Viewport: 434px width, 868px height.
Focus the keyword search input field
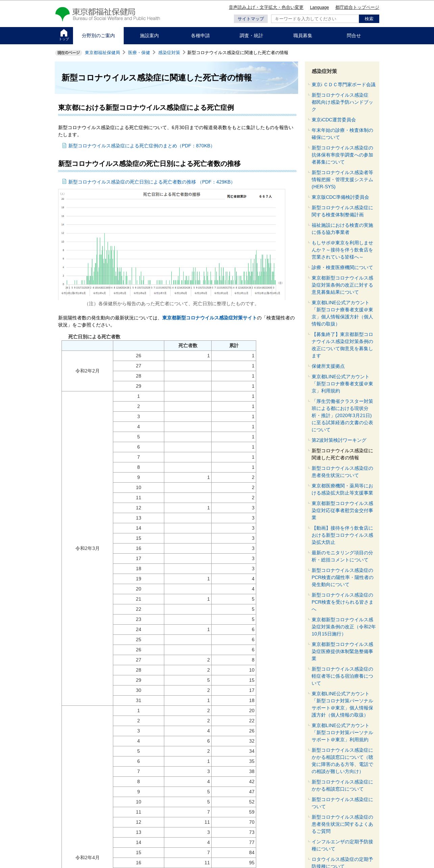pyautogui.click(x=315, y=19)
